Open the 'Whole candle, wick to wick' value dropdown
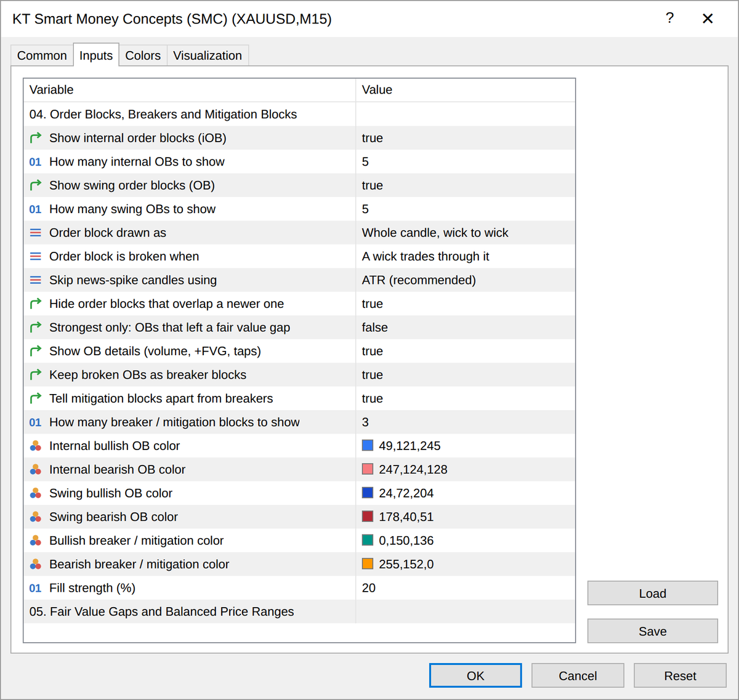 tap(466, 233)
